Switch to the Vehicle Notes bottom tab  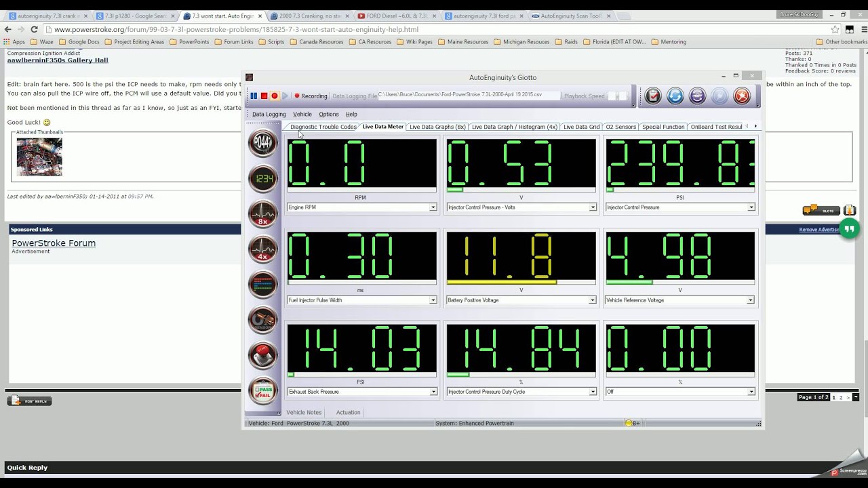304,412
